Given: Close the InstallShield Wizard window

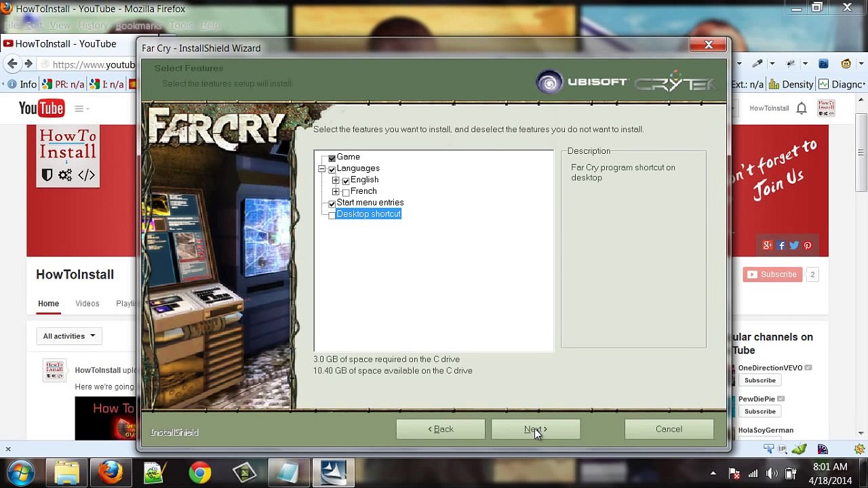Looking at the screenshot, I should coord(709,45).
